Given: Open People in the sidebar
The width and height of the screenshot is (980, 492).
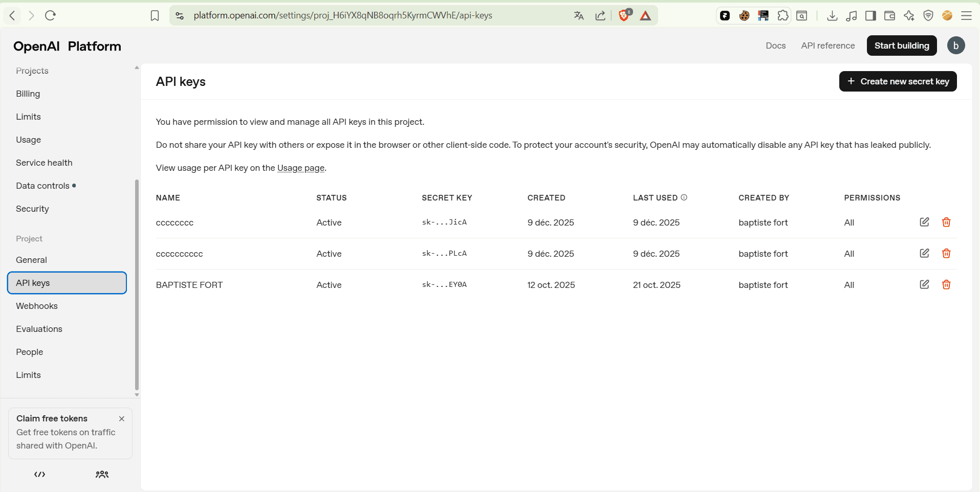Looking at the screenshot, I should (29, 352).
